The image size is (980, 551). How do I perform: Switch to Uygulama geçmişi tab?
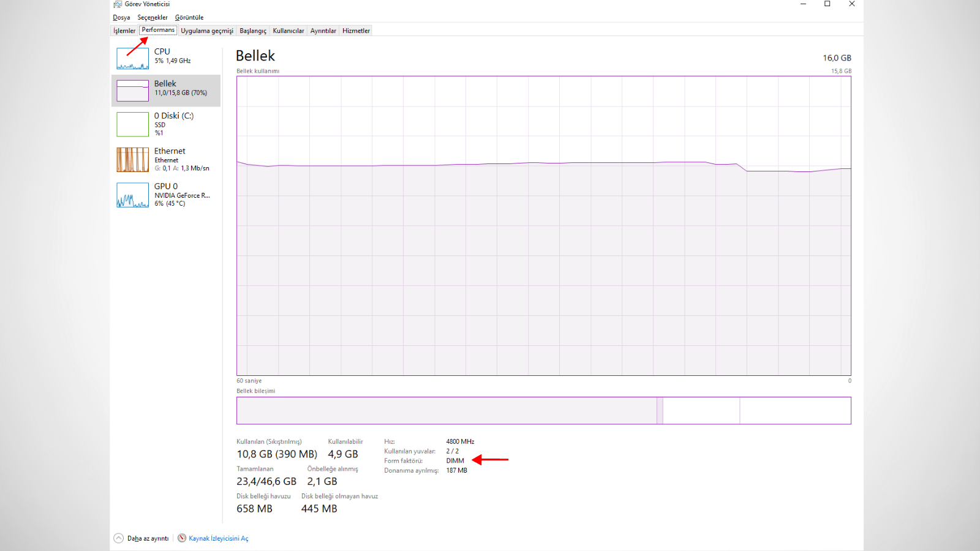click(207, 31)
